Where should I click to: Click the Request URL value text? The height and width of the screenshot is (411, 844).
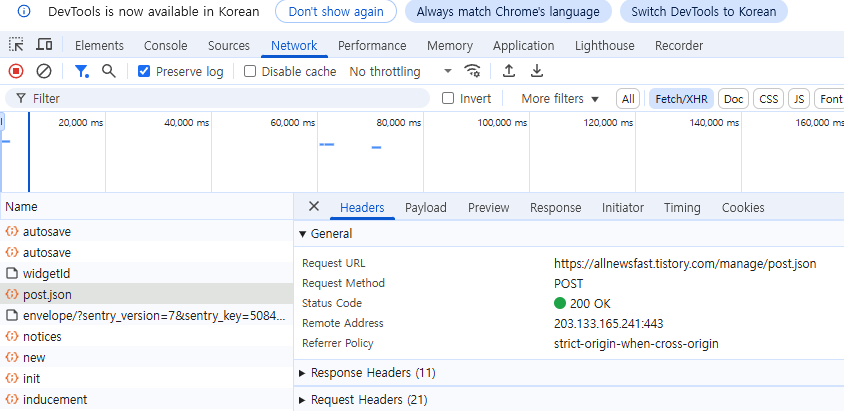click(685, 263)
